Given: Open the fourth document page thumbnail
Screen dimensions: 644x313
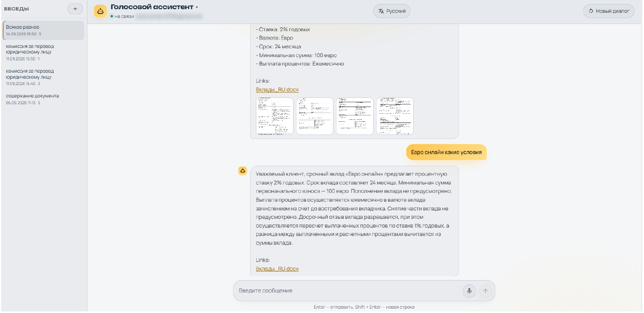Looking at the screenshot, I should [395, 116].
